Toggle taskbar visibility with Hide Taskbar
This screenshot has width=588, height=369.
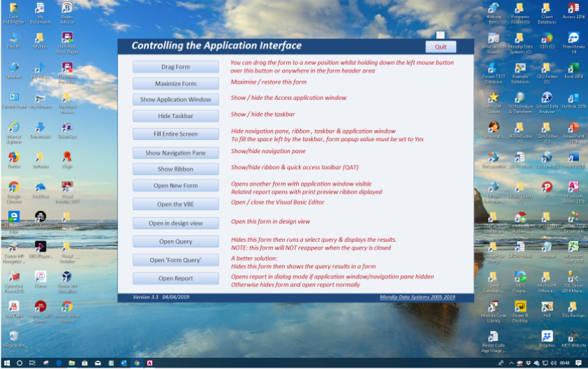tap(176, 116)
